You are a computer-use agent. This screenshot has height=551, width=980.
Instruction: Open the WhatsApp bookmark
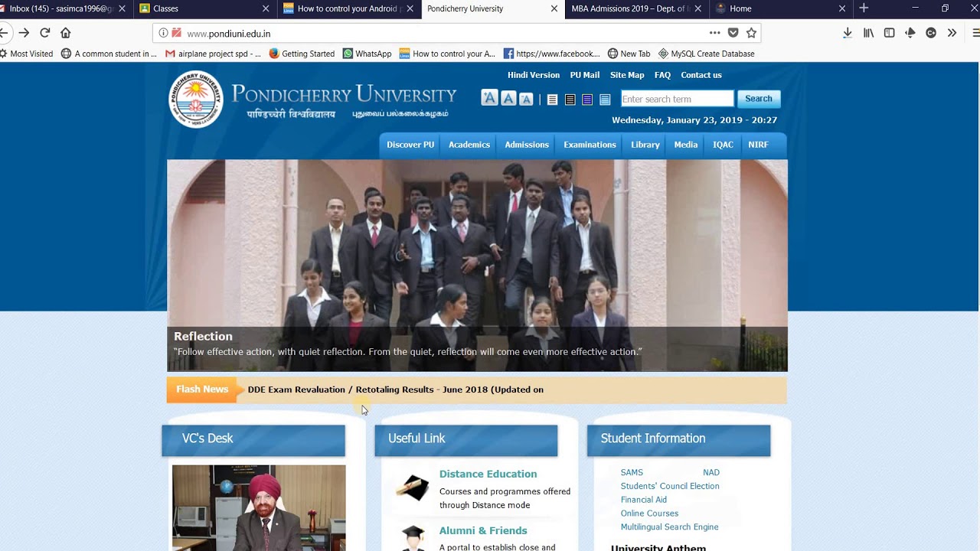point(367,54)
